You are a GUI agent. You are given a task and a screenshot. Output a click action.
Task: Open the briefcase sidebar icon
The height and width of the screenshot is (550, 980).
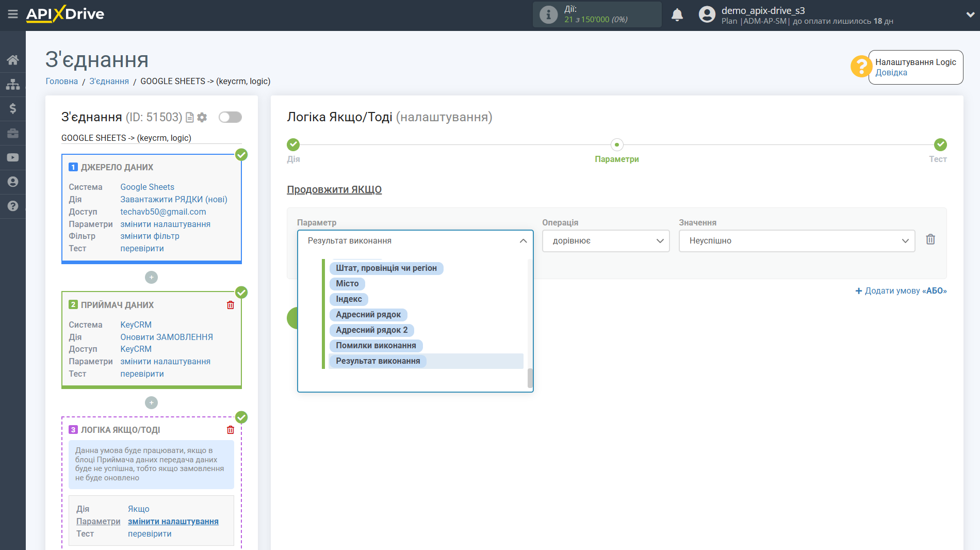point(13,133)
